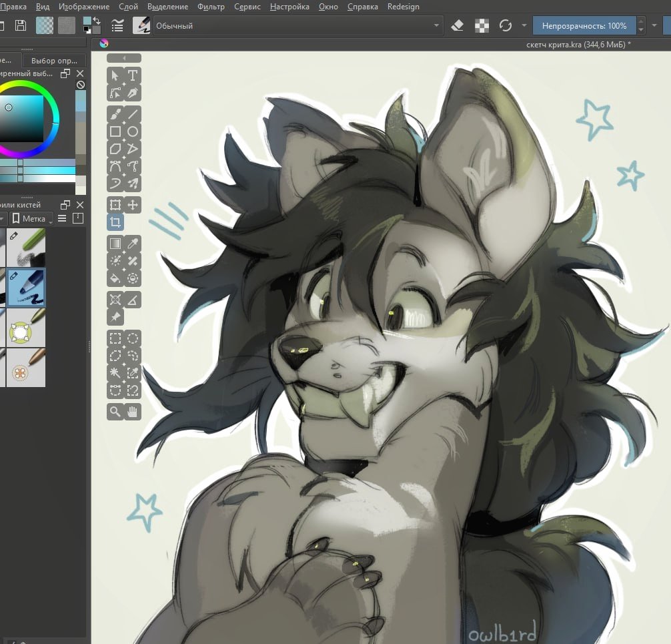Select the Rectangle shape tool
The image size is (671, 644).
click(x=115, y=131)
